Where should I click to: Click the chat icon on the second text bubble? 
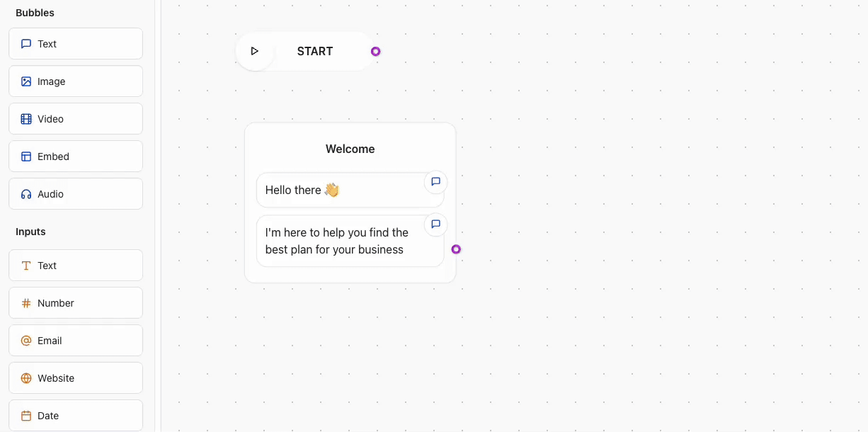(x=435, y=224)
